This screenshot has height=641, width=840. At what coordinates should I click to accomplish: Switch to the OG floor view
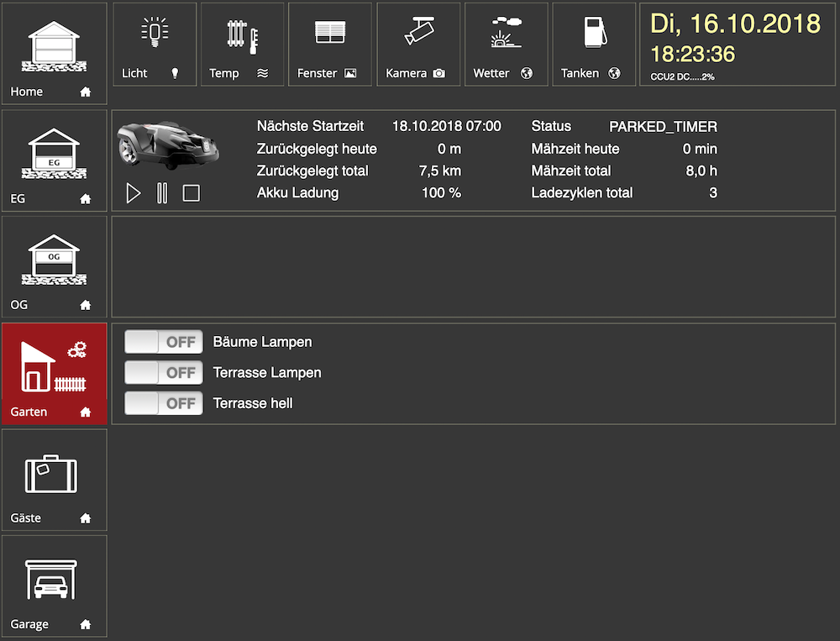[x=55, y=265]
